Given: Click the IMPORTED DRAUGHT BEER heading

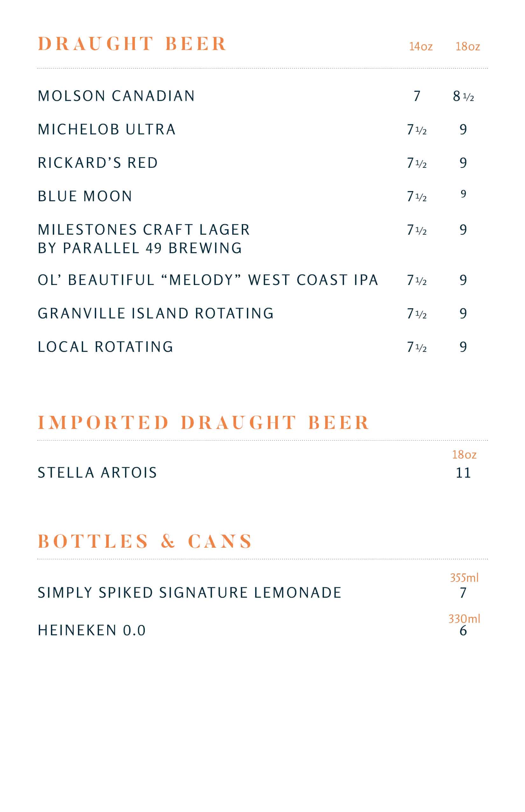Looking at the screenshot, I should (x=204, y=422).
